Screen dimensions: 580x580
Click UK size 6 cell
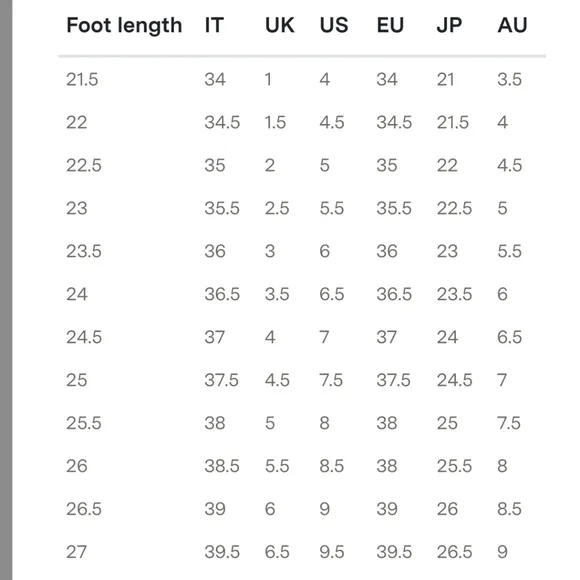270,509
